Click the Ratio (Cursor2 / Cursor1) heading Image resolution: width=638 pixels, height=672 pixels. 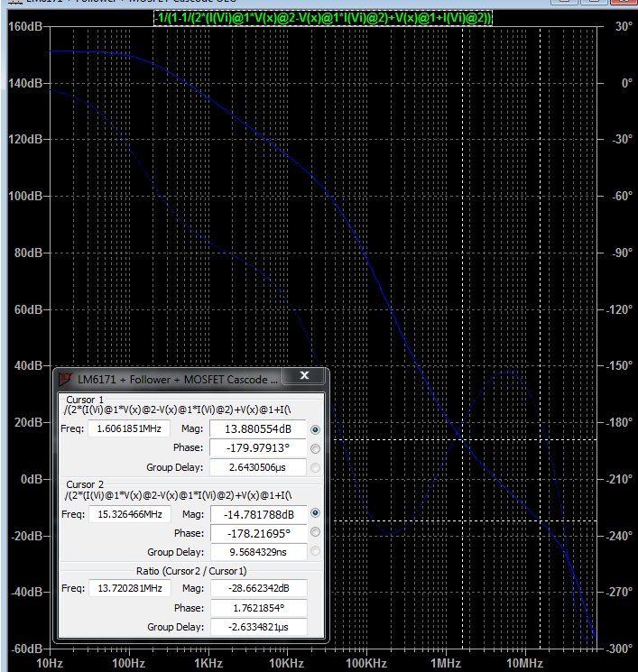tap(191, 571)
